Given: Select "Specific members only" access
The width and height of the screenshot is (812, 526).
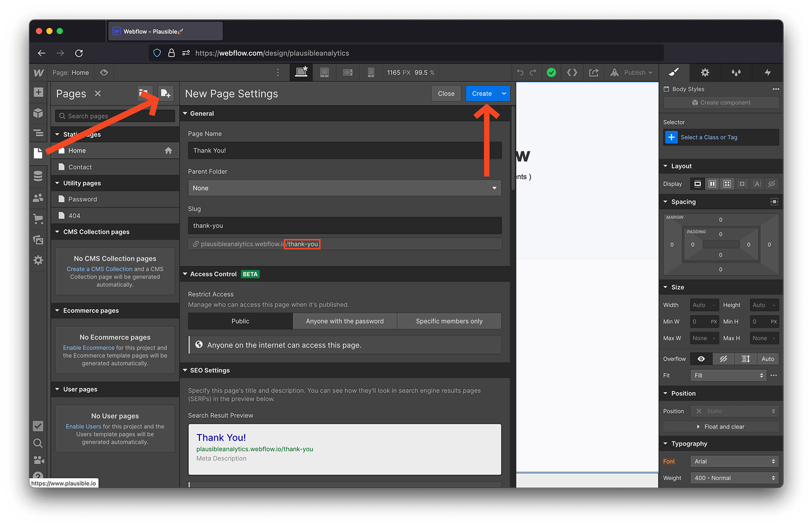Looking at the screenshot, I should [449, 321].
